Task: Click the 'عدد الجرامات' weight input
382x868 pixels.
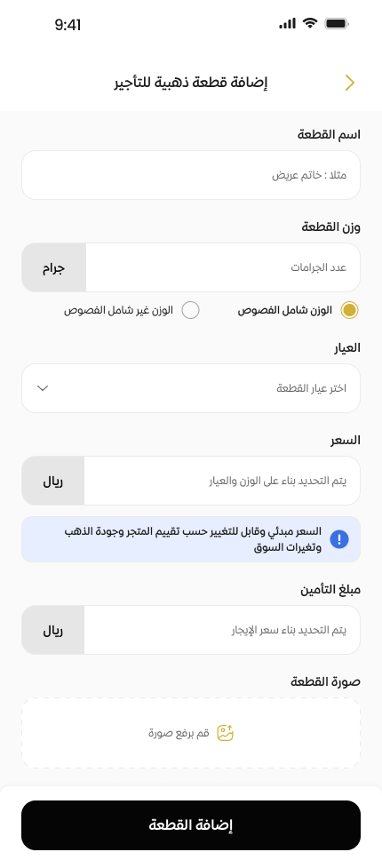Action: 223,267
